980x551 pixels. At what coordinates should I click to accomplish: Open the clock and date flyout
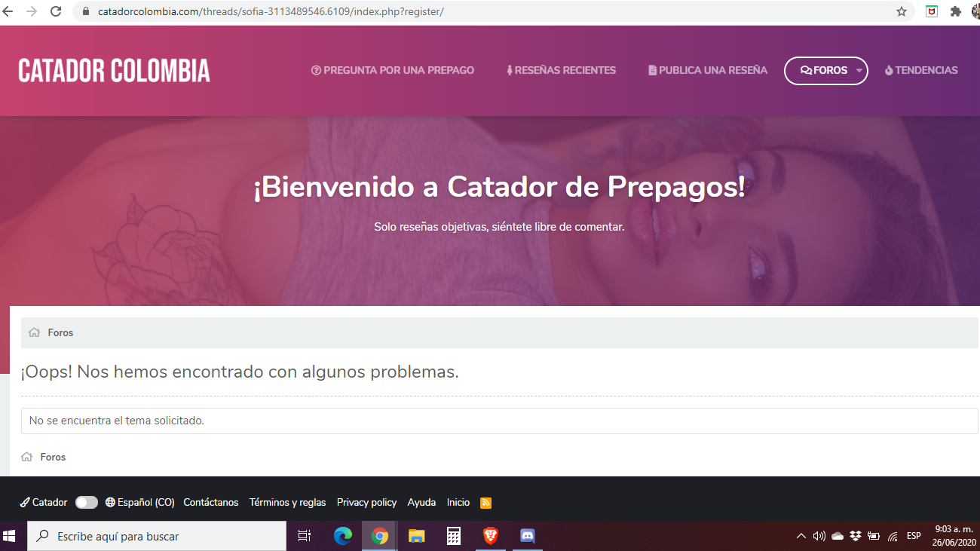954,536
